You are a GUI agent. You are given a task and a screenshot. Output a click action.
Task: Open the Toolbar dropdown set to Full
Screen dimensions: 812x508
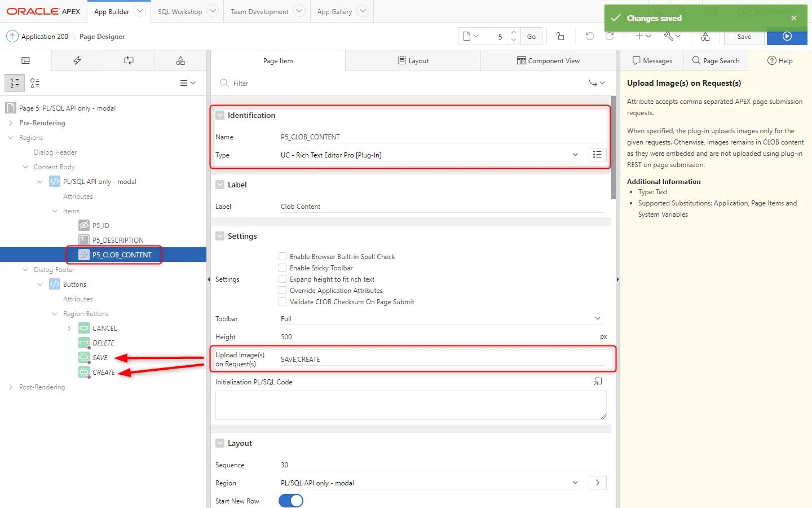[440, 319]
